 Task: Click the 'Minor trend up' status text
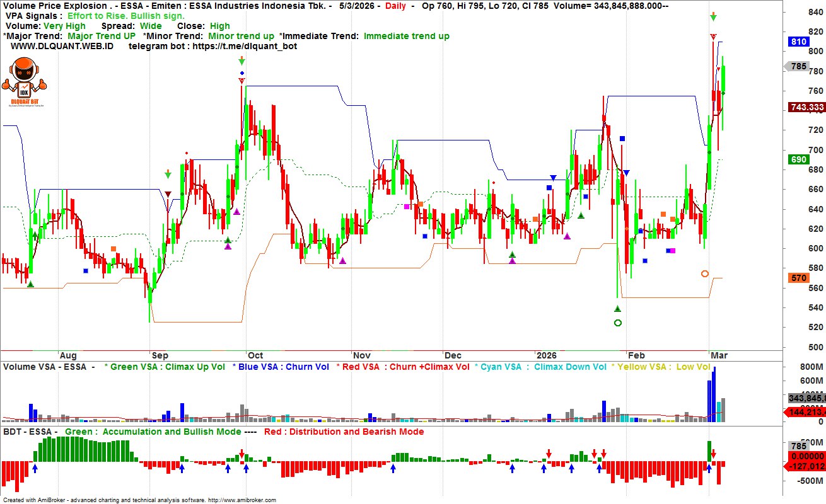coord(241,36)
